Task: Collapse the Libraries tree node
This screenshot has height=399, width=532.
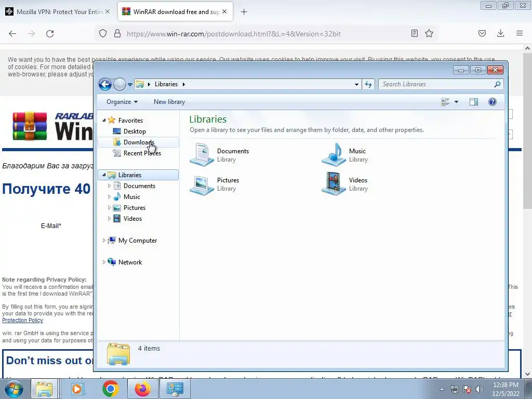Action: click(x=104, y=175)
